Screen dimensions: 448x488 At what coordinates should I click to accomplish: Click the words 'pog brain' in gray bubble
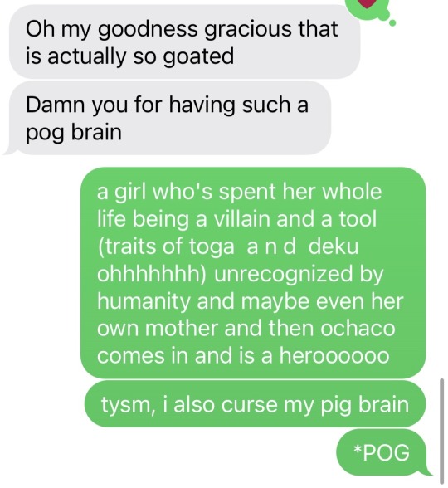pos(74,133)
